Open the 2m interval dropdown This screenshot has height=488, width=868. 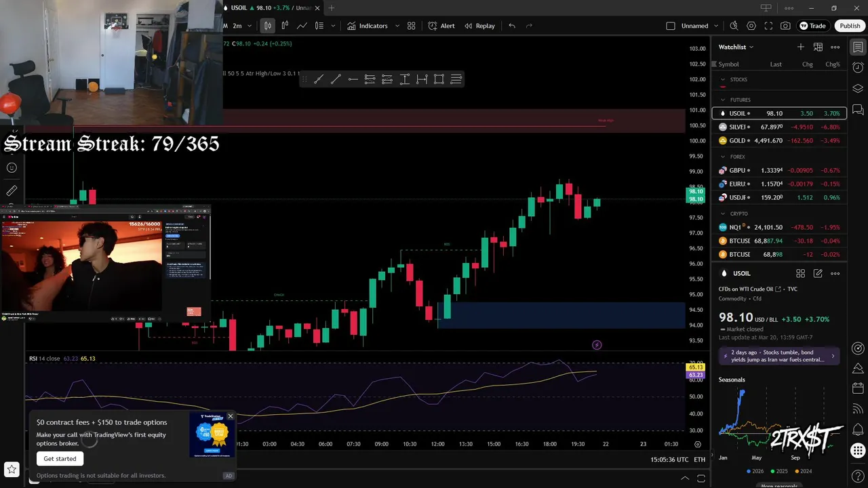coord(250,26)
